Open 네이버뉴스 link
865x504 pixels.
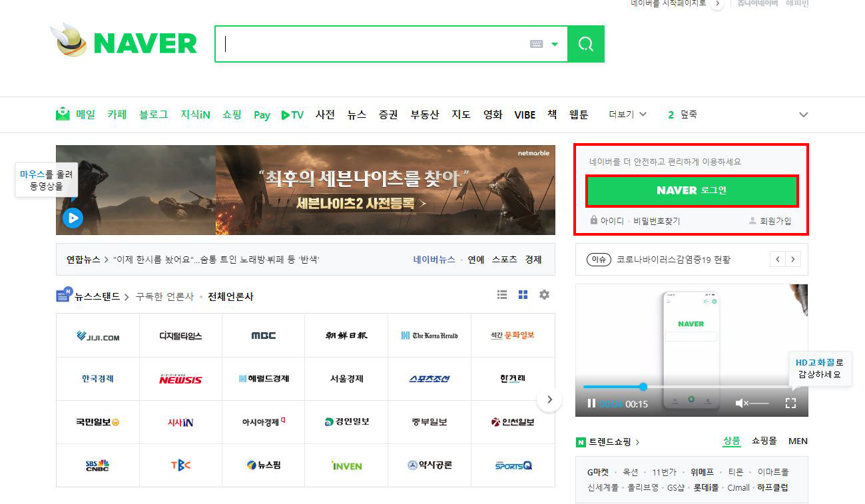(x=434, y=260)
